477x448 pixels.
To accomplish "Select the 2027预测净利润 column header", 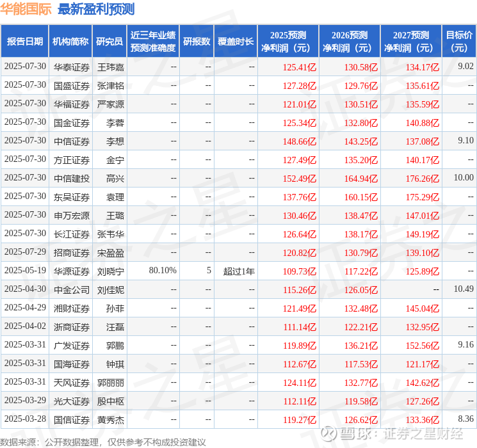I will pos(411,42).
